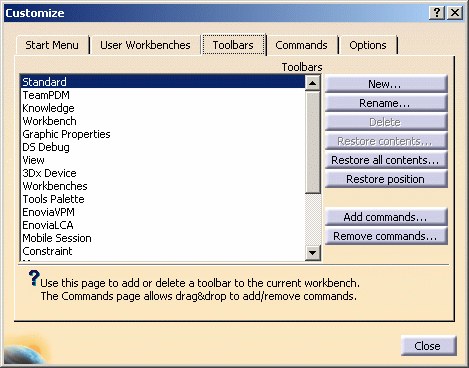This screenshot has width=469, height=368.
Task: Click the Rename... button
Action: [386, 103]
